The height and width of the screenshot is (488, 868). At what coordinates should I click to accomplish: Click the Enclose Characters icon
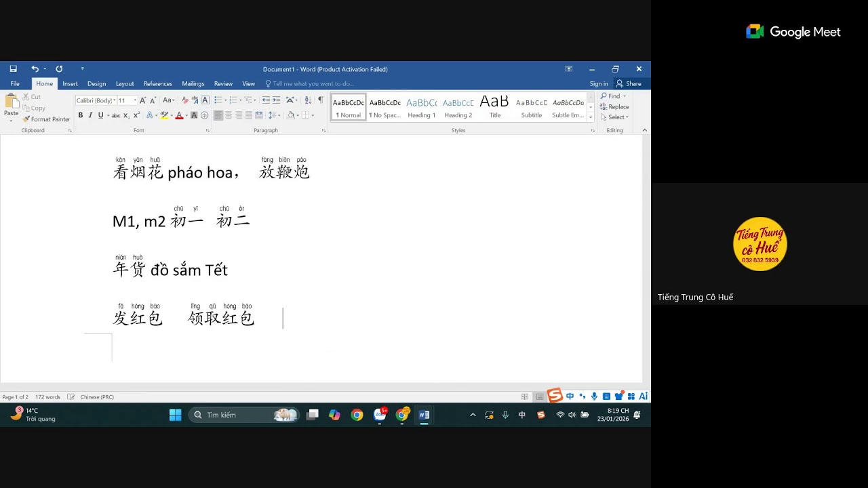[x=205, y=115]
